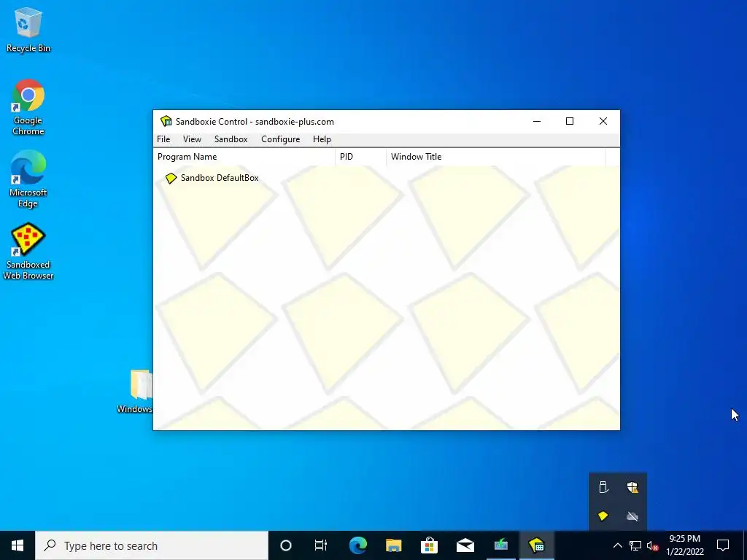This screenshot has width=747, height=560.
Task: Open the View menu
Action: pyautogui.click(x=192, y=139)
